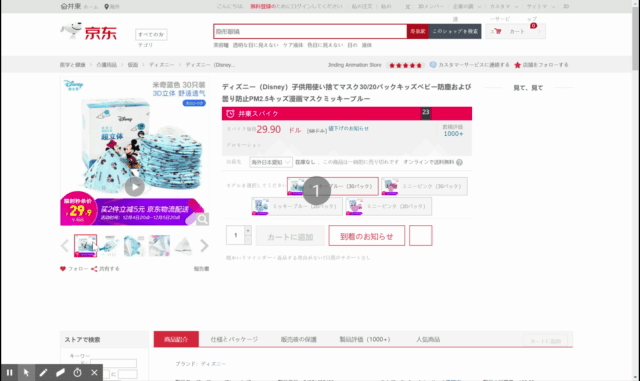Click the Jinding Animation Store link
Image resolution: width=640 pixels, height=381 pixels.
pos(354,65)
